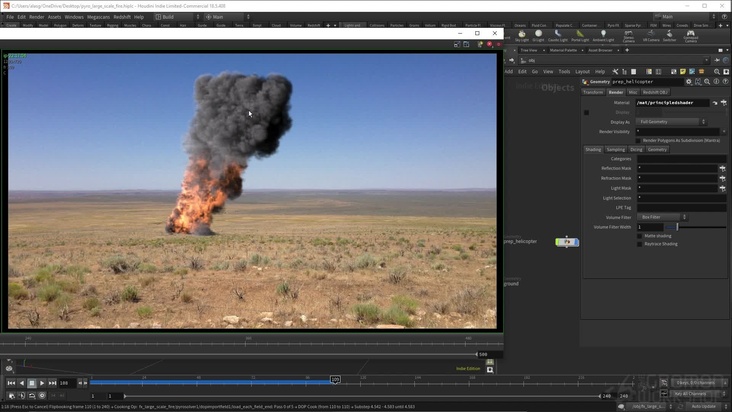Image resolution: width=732 pixels, height=412 pixels.
Task: Click the Gamepad Camera shelf tool
Action: (x=690, y=36)
